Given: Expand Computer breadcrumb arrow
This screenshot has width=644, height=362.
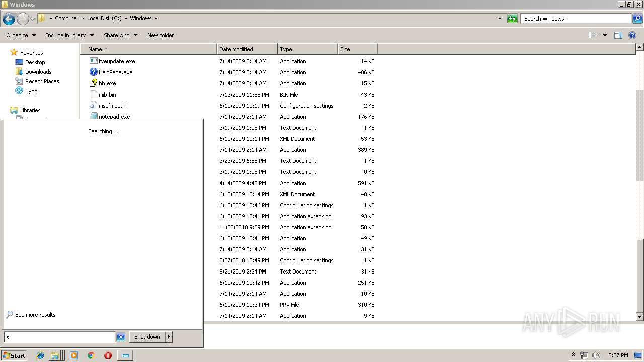Looking at the screenshot, I should click(x=83, y=18).
